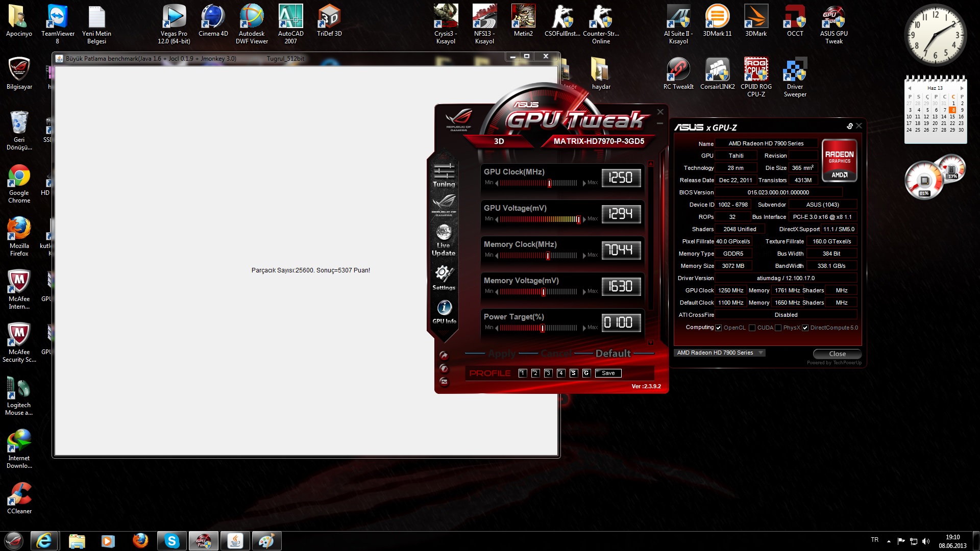The width and height of the screenshot is (980, 551).
Task: Click the volume icon in system tray
Action: coord(926,541)
